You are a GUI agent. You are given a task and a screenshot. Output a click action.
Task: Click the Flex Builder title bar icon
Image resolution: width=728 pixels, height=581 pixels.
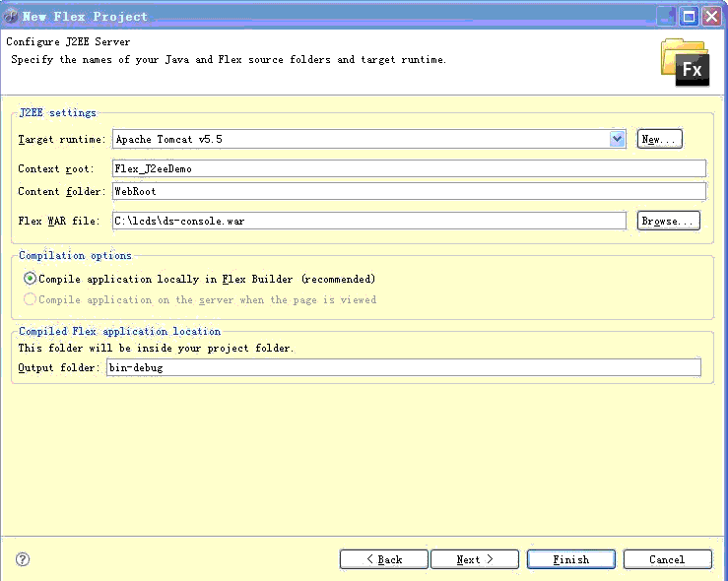coord(10,17)
